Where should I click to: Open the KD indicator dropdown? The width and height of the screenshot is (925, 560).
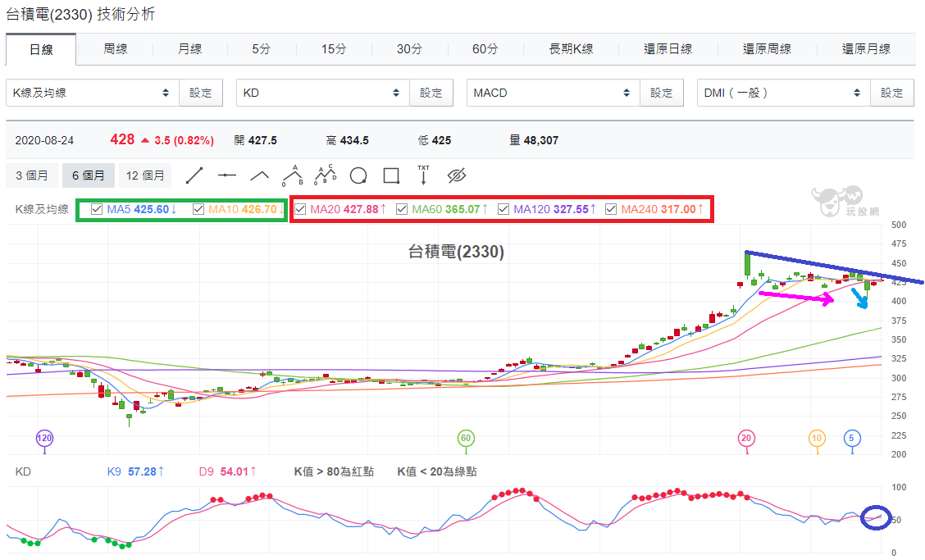[323, 93]
